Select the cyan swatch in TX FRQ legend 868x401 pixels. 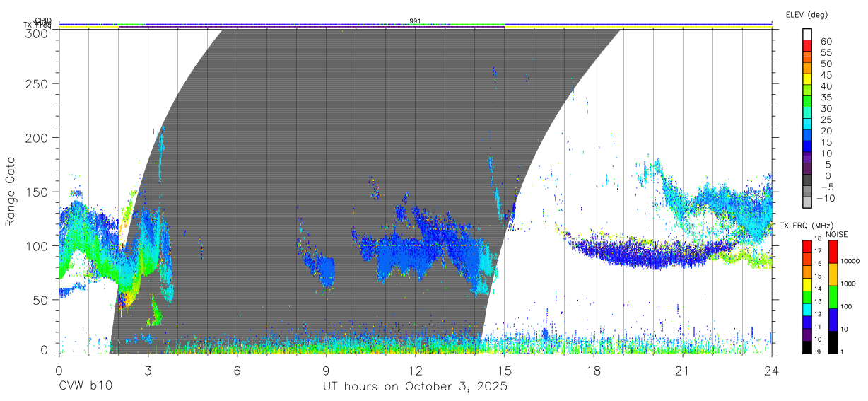pyautogui.click(x=807, y=309)
